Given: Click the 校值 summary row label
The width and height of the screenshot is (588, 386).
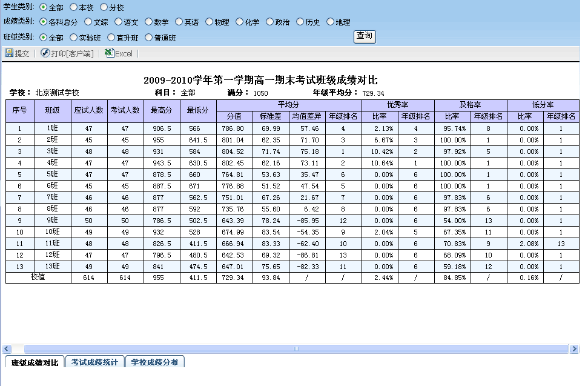Looking at the screenshot, I should click(x=38, y=277).
